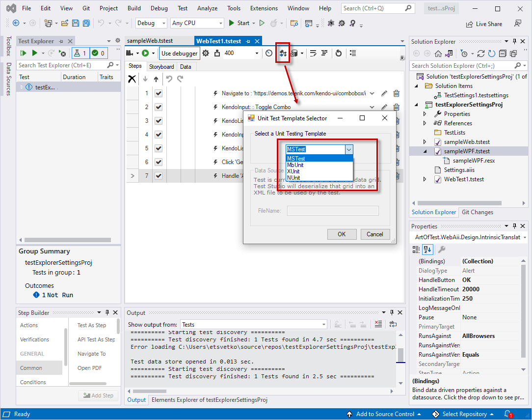Open the Git Changes tab
Viewport: 532px width, 420px height.
478,212
